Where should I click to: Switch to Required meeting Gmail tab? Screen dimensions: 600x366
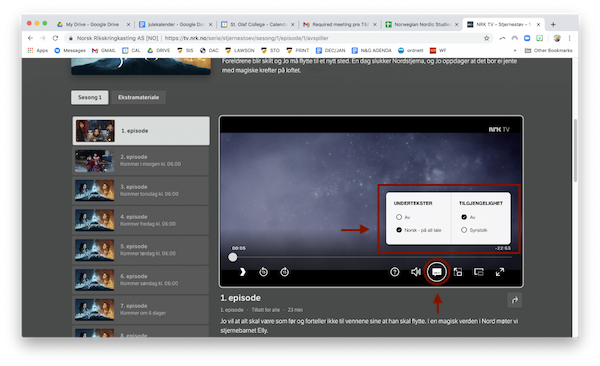tap(340, 24)
